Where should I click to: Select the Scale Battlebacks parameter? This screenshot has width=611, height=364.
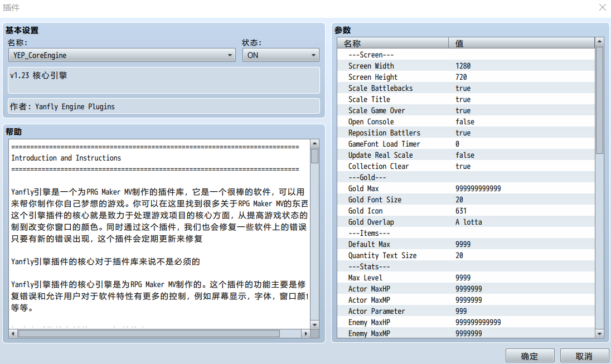466,88
